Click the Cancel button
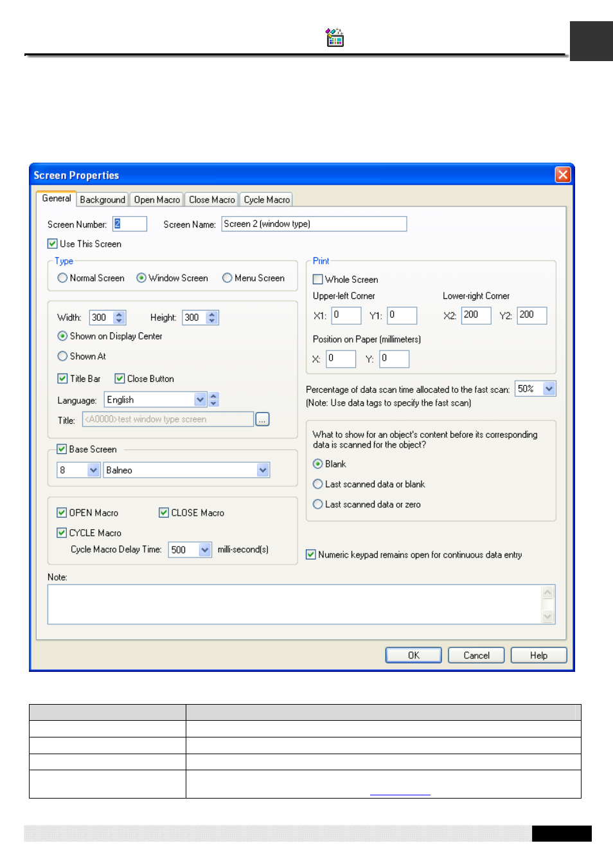 pyautogui.click(x=476, y=655)
